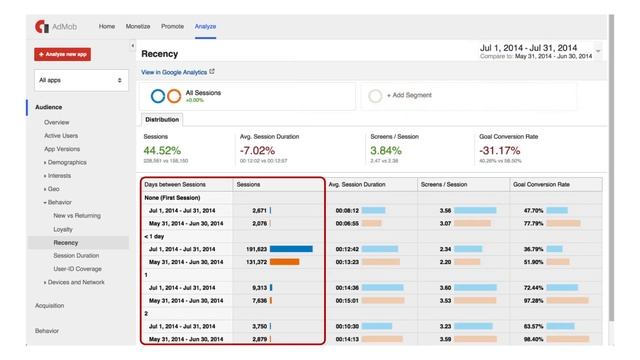The image size is (640, 360).
Task: Open the Monetize menu
Action: click(x=138, y=26)
